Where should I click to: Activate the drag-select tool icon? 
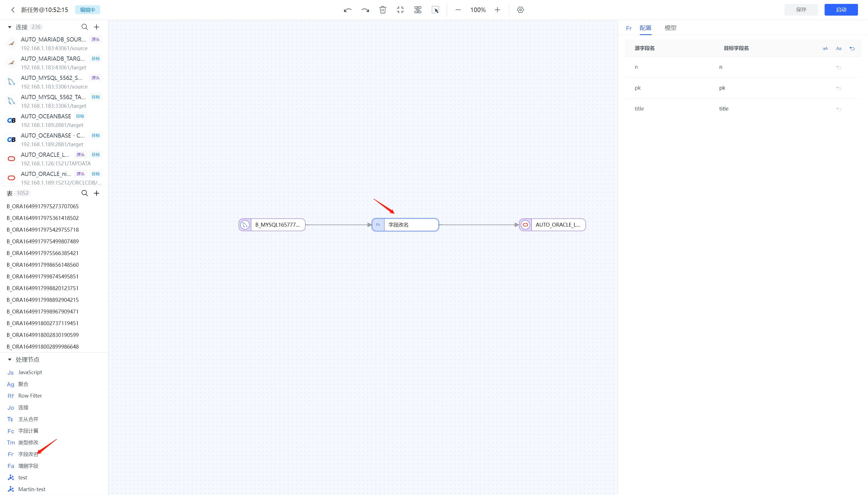435,10
